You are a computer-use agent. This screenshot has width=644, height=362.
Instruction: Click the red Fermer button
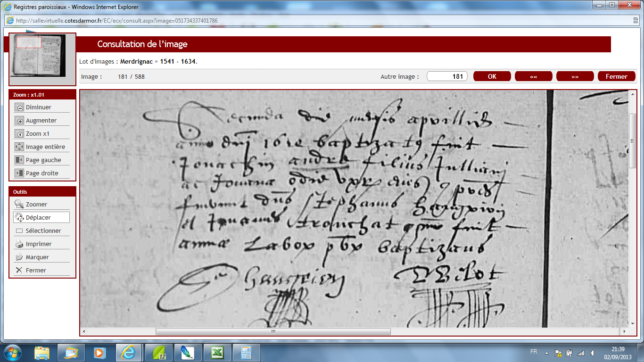pyautogui.click(x=617, y=76)
